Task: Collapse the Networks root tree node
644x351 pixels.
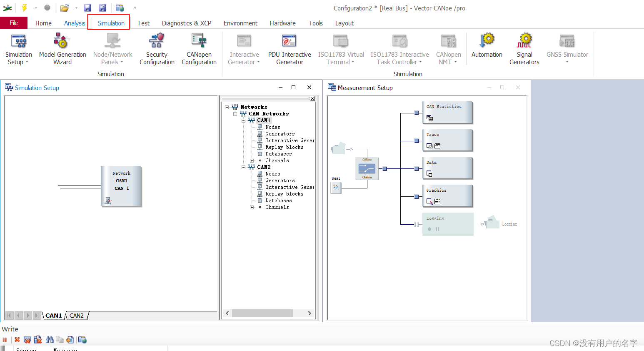Action: pos(227,107)
